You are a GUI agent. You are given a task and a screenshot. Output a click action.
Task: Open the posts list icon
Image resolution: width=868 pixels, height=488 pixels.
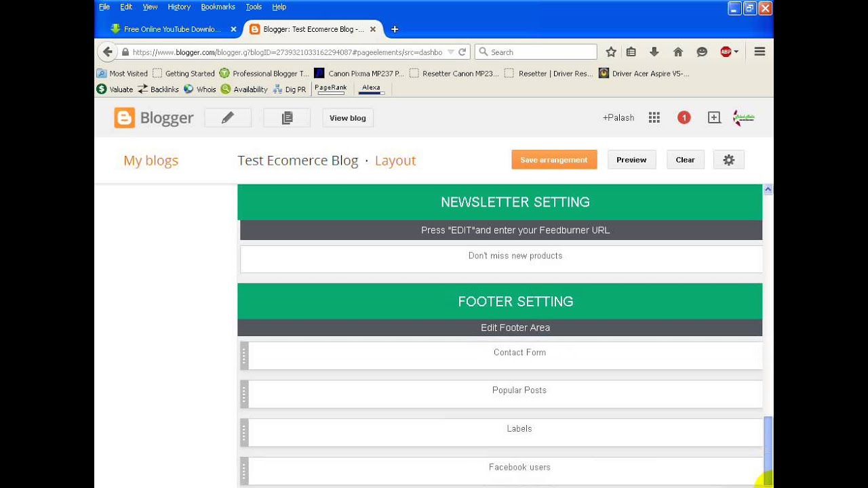click(x=287, y=118)
